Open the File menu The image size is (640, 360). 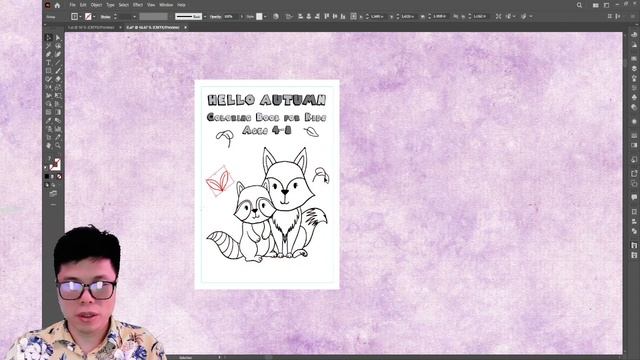click(x=72, y=5)
